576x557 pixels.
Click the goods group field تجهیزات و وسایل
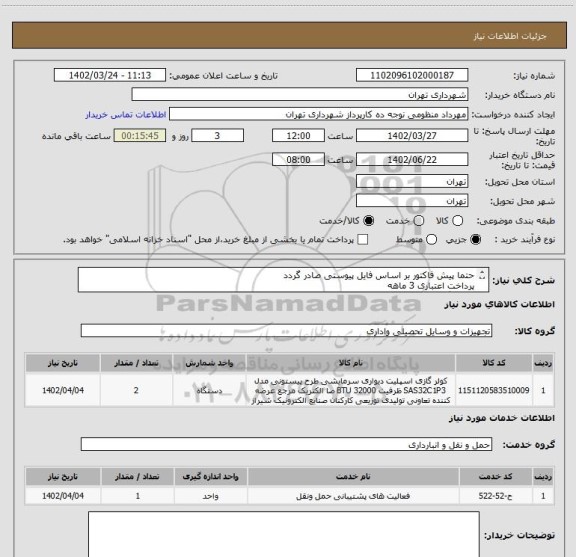286,331
